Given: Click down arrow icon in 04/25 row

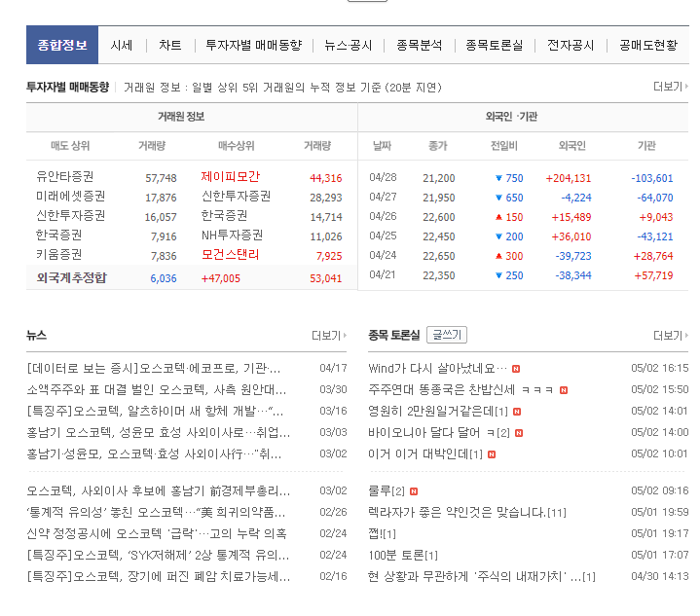Looking at the screenshot, I should pos(498,236).
